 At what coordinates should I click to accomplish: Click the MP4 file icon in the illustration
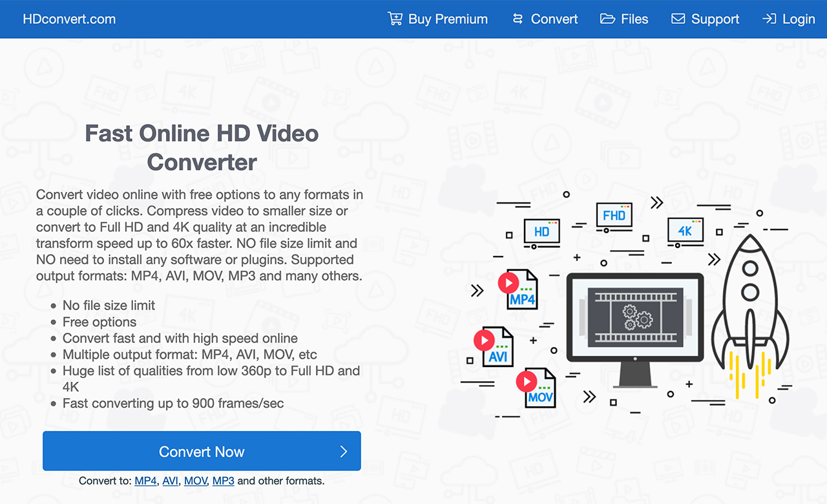point(519,289)
